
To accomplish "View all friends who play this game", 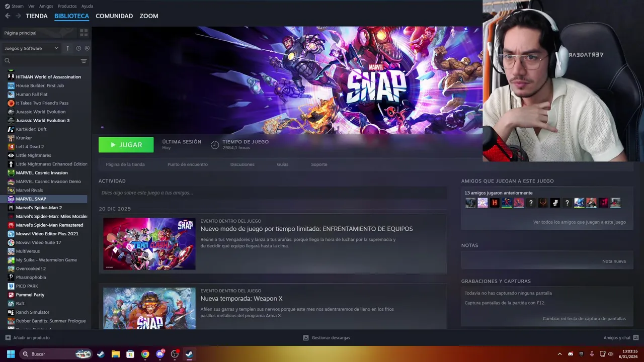I will point(580,222).
